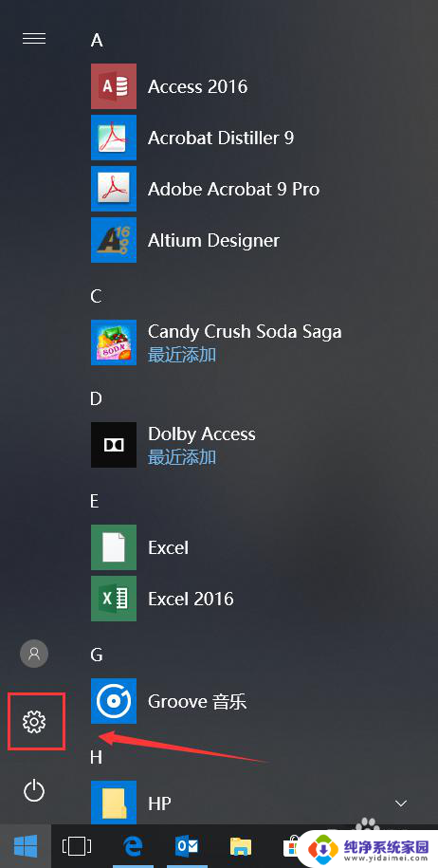Open Settings gear icon
The width and height of the screenshot is (438, 868).
tap(34, 721)
